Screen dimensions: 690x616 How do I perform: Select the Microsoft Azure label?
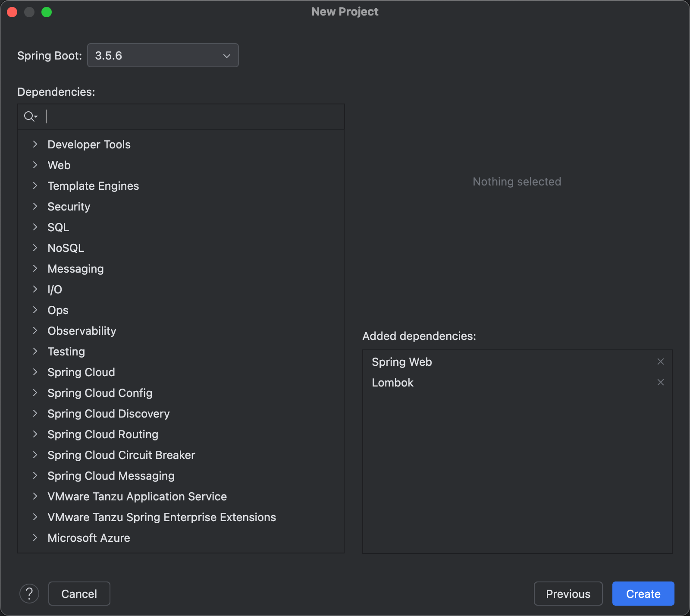(89, 538)
